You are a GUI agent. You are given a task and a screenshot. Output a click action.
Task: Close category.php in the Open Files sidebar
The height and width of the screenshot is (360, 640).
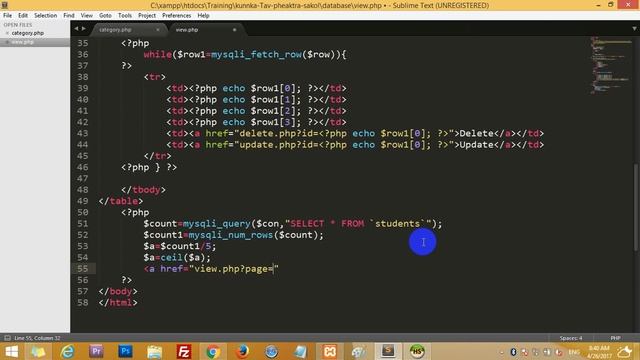click(7, 33)
